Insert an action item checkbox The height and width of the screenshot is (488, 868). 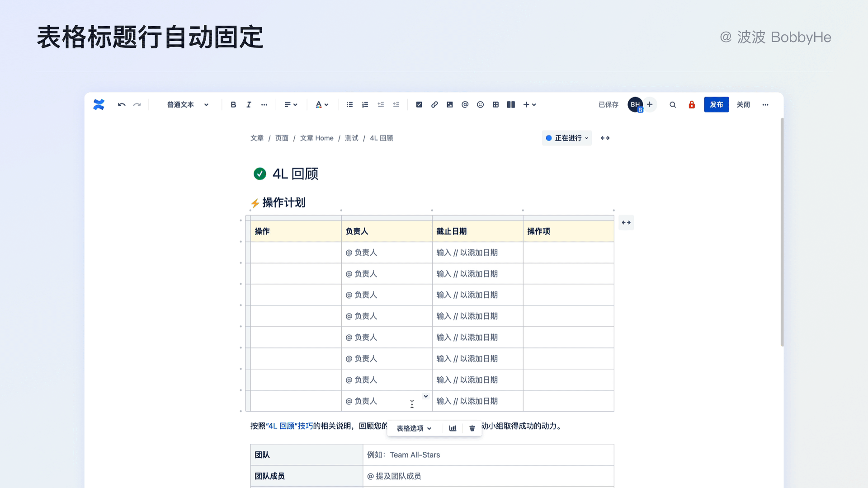point(419,105)
